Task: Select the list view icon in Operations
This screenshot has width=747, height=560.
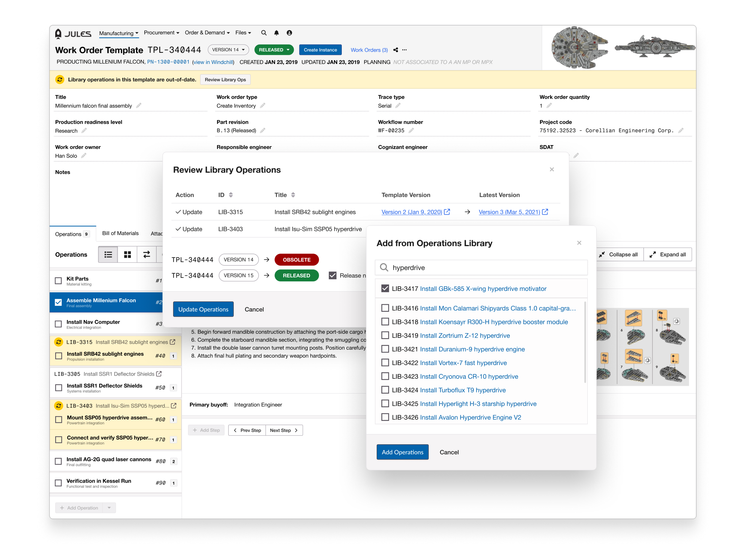Action: click(x=108, y=254)
